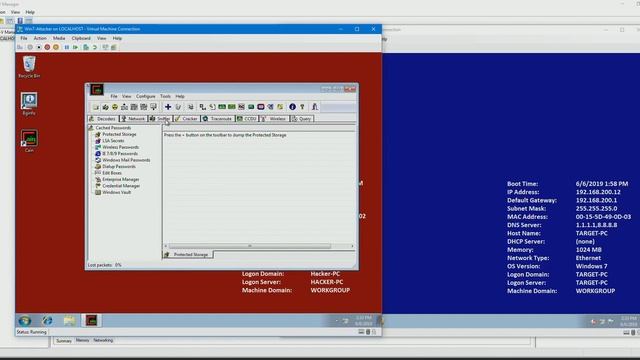Select Cached Passwords tree root
Screen dimensions: 640x360
click(113, 128)
